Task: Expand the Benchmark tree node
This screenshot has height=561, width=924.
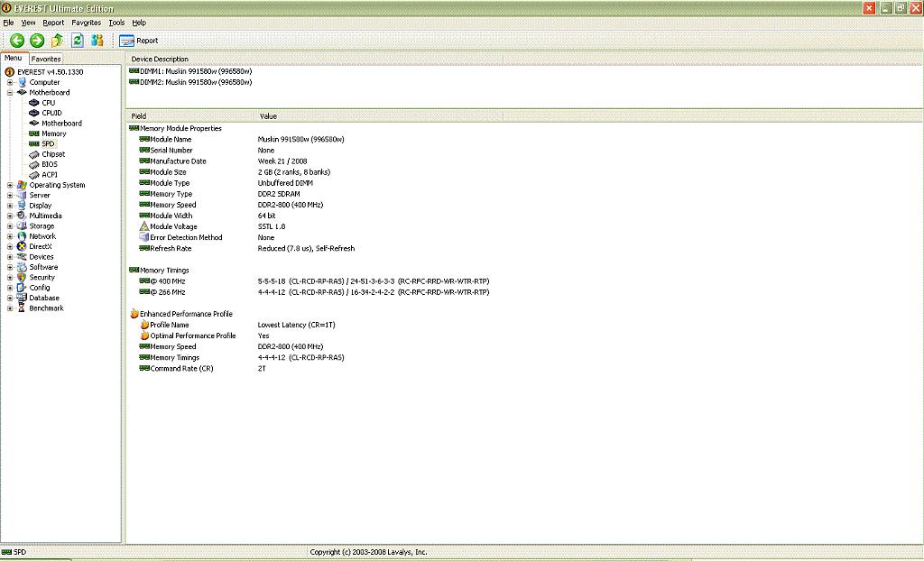Action: pyautogui.click(x=9, y=308)
